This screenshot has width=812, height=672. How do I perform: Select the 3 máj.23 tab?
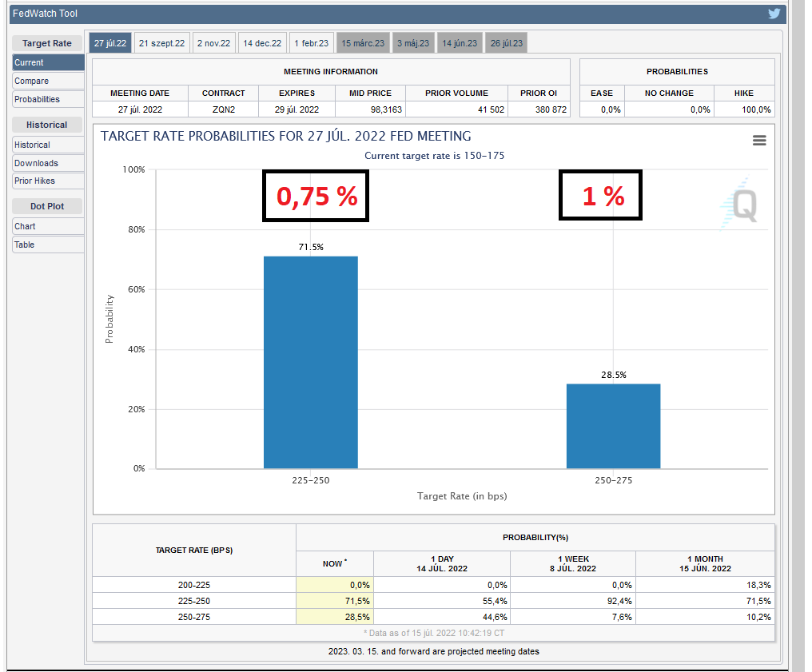[413, 43]
